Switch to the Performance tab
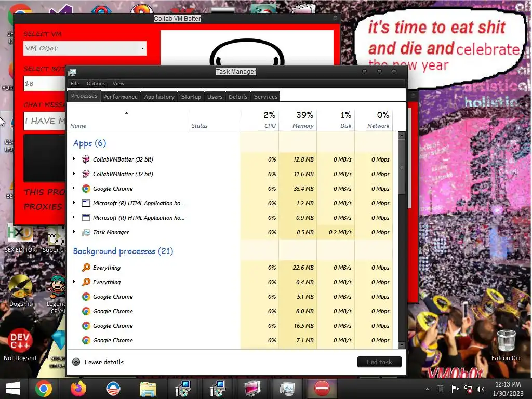The height and width of the screenshot is (399, 532). [x=121, y=97]
